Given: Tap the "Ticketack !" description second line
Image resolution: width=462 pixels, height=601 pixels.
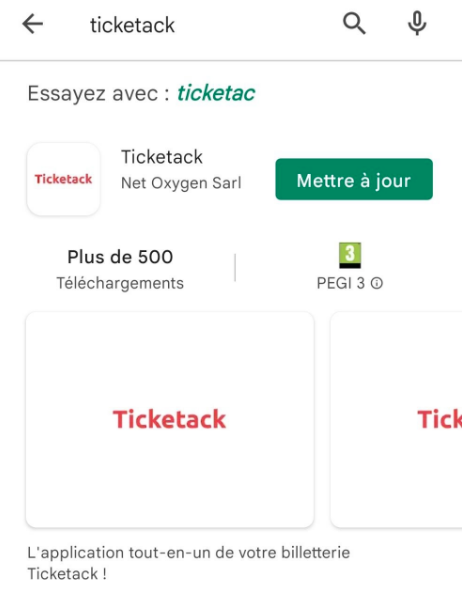Looking at the screenshot, I should pyautogui.click(x=67, y=574).
